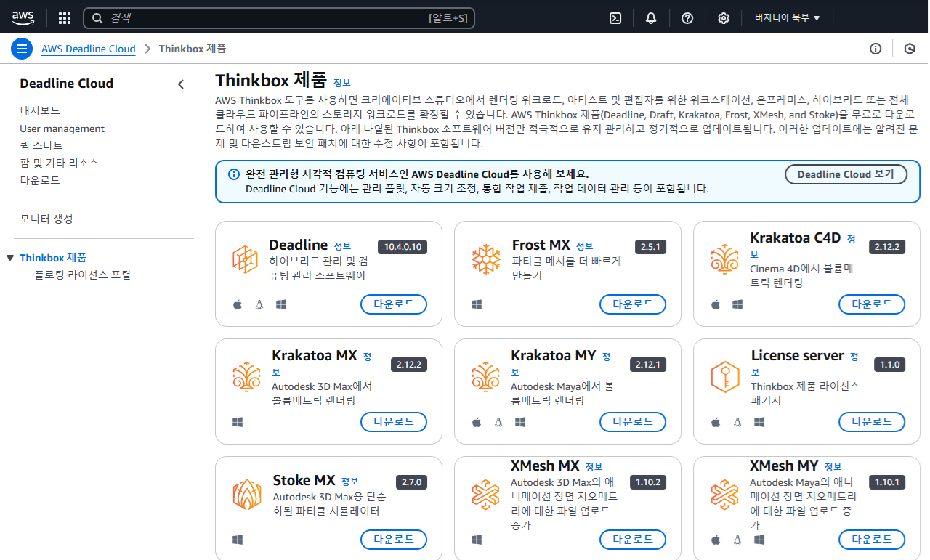Download Stoke MX with its 다운로드 button

(x=394, y=540)
